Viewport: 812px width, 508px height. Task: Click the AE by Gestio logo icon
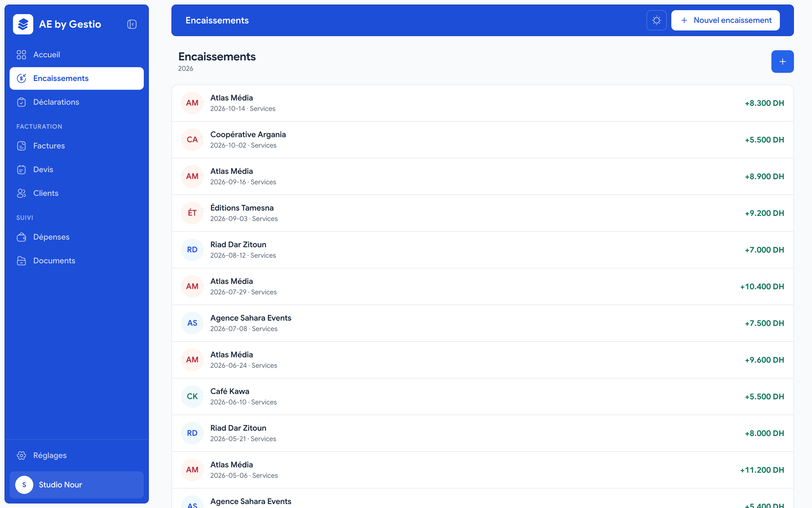23,24
